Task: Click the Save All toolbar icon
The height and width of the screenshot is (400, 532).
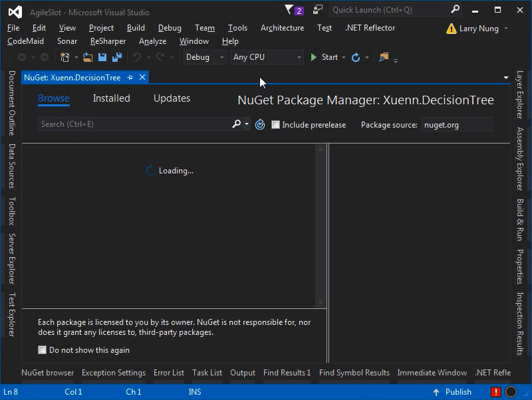Action: pos(117,57)
